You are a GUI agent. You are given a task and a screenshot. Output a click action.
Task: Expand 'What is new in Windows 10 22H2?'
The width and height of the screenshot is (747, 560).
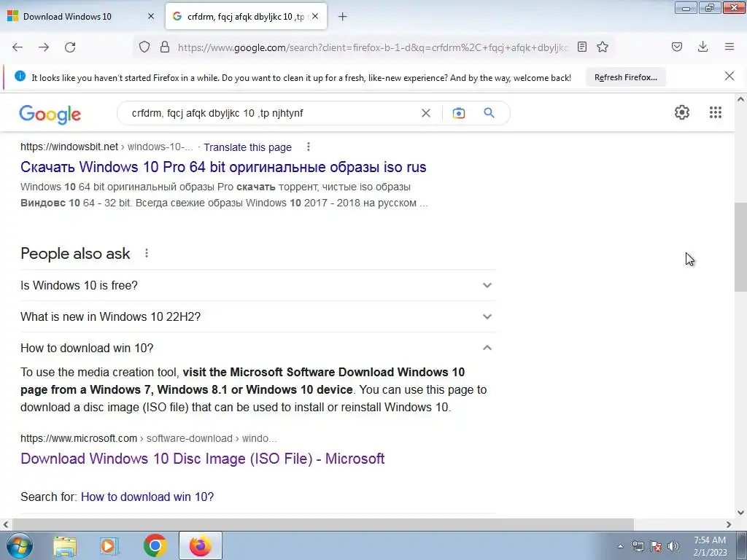point(258,316)
